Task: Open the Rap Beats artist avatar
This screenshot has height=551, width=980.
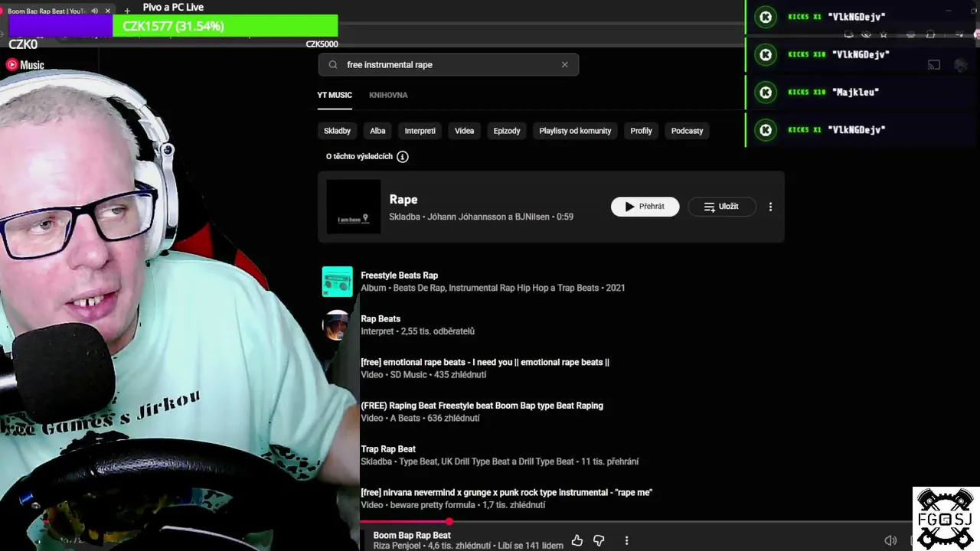Action: [x=337, y=325]
